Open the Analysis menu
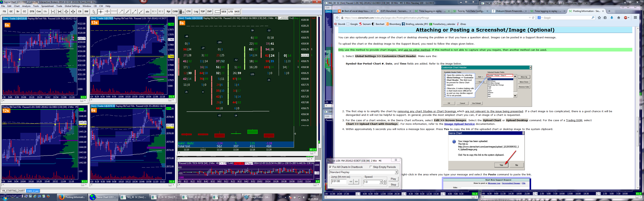The image size is (644, 201). coord(26,6)
